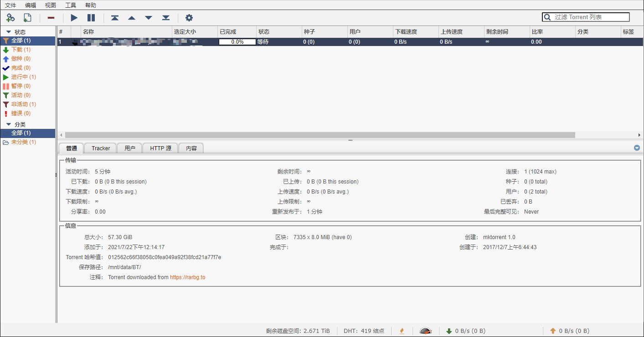The height and width of the screenshot is (337, 644).
Task: Sort by the 分类 column header
Action: coord(598,32)
